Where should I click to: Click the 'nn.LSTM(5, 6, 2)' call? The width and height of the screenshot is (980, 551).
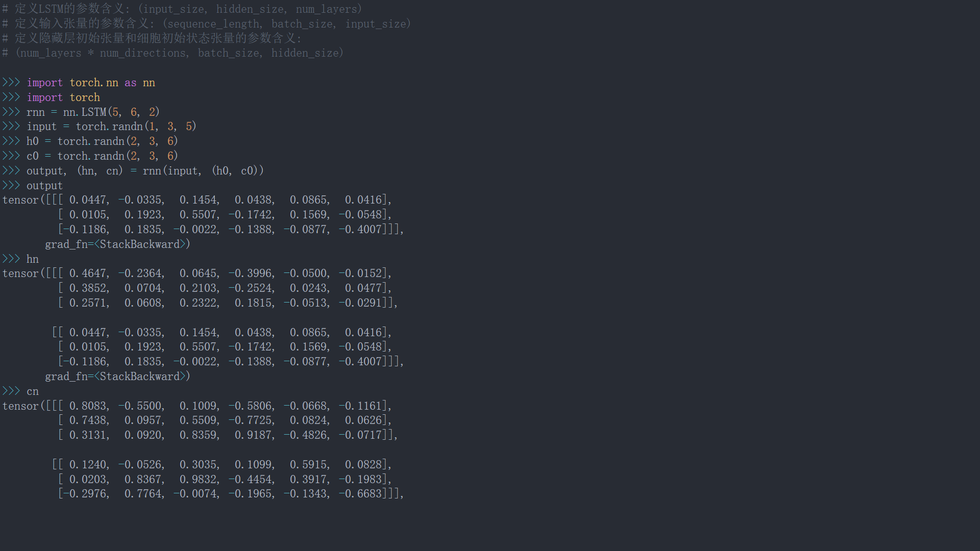coord(111,112)
